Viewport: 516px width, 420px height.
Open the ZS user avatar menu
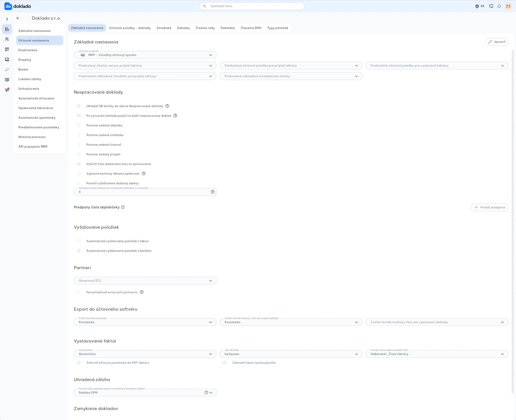(508, 6)
